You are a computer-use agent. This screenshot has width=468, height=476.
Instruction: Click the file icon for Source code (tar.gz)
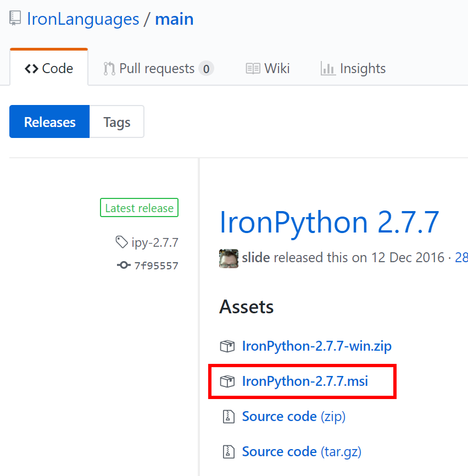pyautogui.click(x=229, y=452)
